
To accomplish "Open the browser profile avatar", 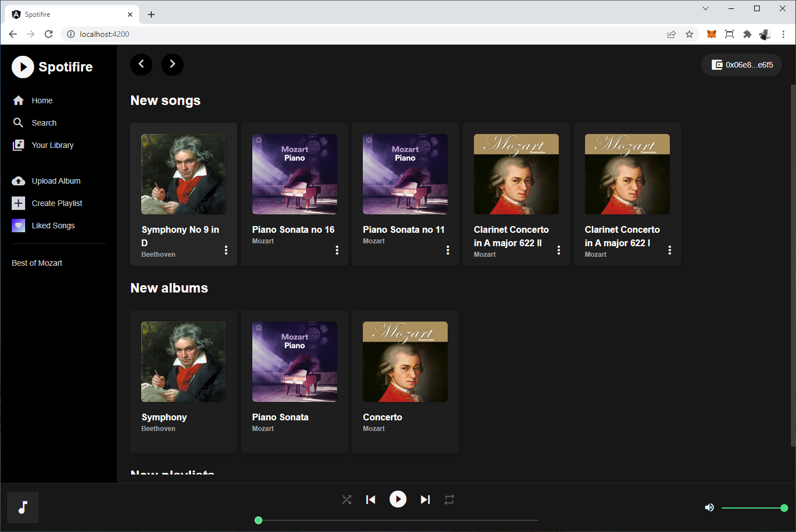I will 765,34.
